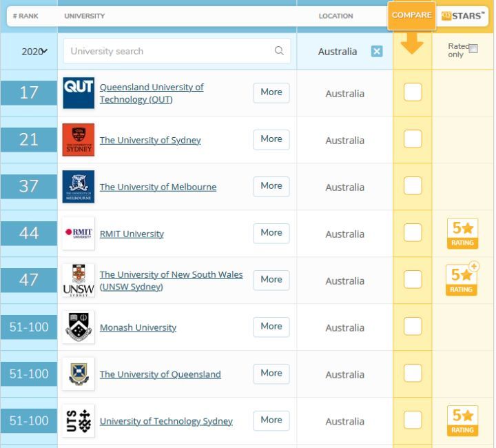Open RMIT University's 5-star rating badge
496x448 pixels.
click(462, 234)
